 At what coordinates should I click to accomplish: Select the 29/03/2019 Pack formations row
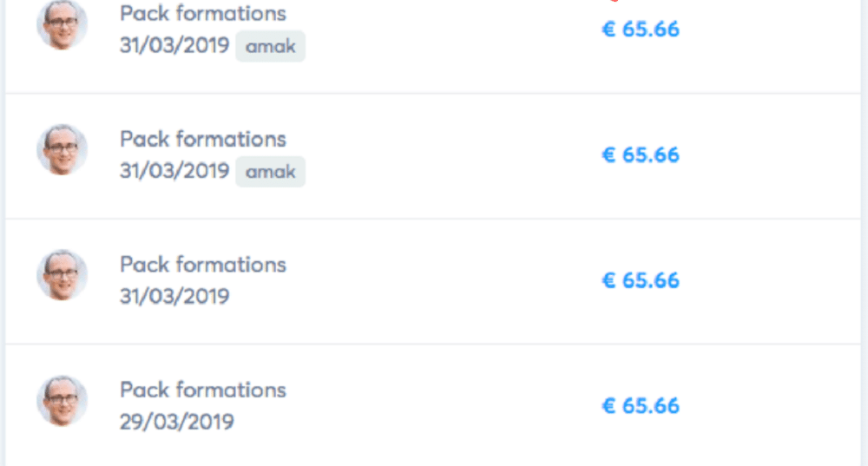pyautogui.click(x=433, y=405)
